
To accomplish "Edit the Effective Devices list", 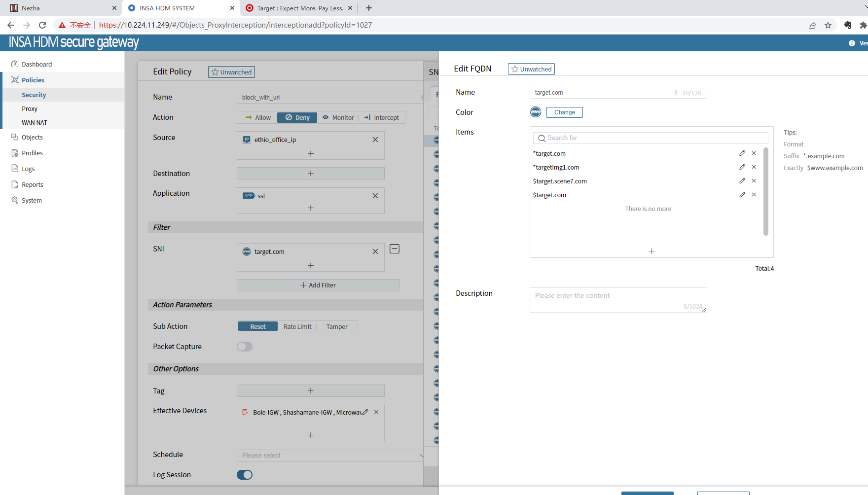I will 365,412.
